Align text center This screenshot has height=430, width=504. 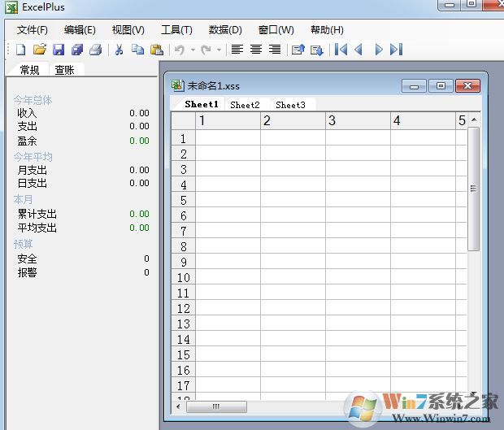point(256,50)
